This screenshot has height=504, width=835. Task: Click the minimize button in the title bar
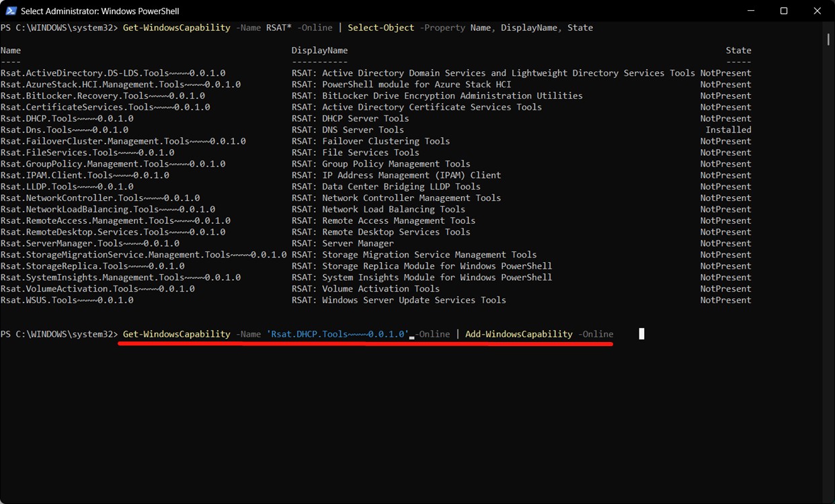click(752, 11)
